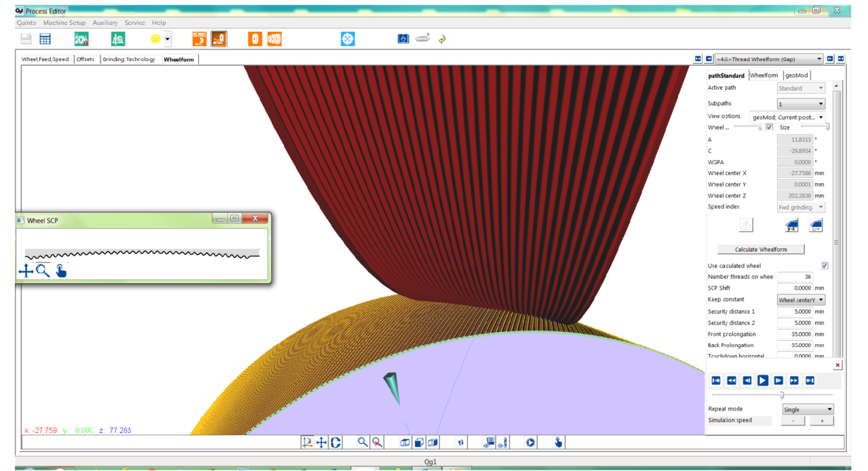Select the highlighted orange wheelform view icon
The width and height of the screenshot is (868, 471).
[x=218, y=39]
